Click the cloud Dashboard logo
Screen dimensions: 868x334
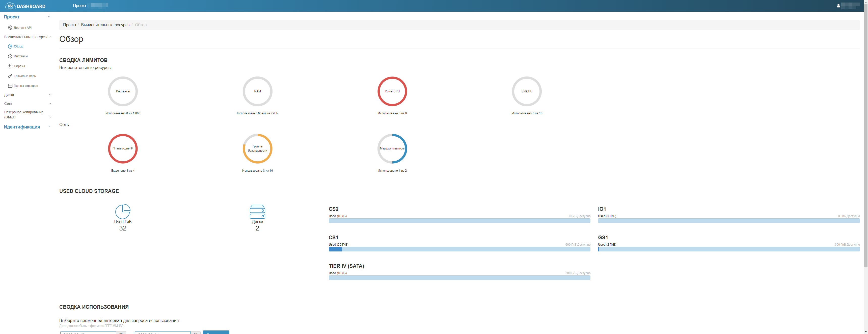[x=10, y=6]
